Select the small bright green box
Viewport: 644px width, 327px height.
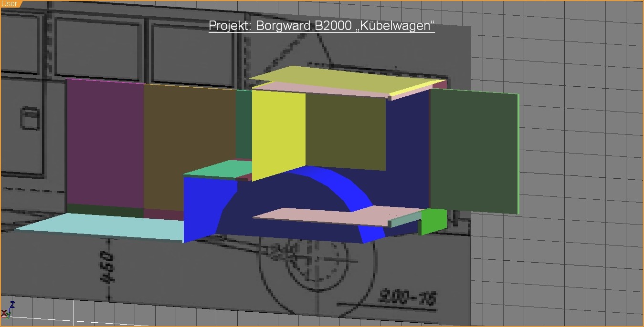click(433, 221)
